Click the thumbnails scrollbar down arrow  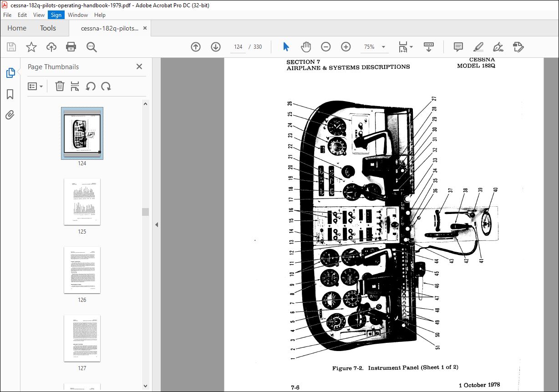(x=146, y=386)
